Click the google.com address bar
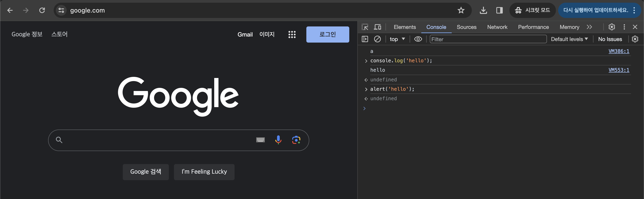 [263, 10]
